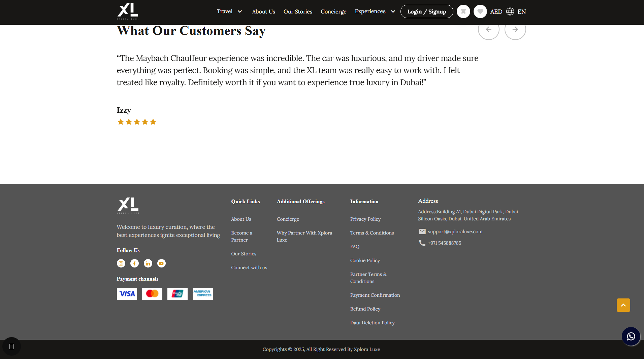Go to Our Stories in the navbar
This screenshot has width=644, height=359.
click(x=298, y=12)
